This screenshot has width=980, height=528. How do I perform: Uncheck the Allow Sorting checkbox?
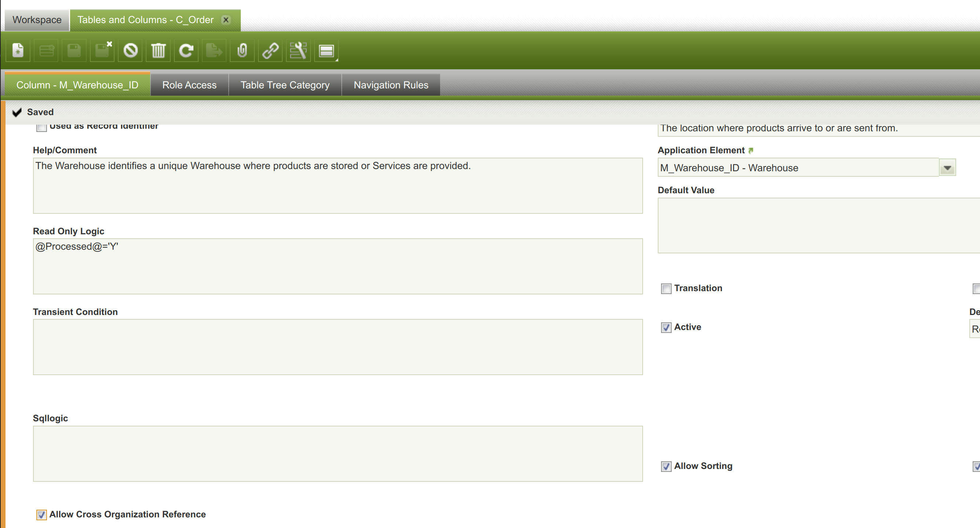666,466
